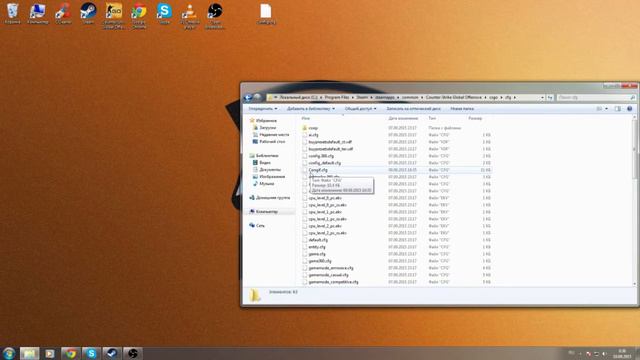Click Записать на оптический диск (Burn) button
This screenshot has height=360, width=640.
[x=413, y=109]
